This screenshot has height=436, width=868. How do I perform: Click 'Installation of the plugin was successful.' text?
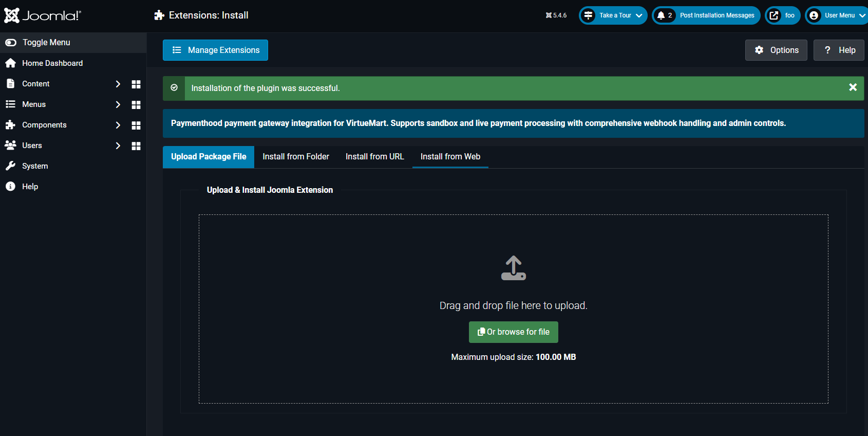tap(266, 88)
